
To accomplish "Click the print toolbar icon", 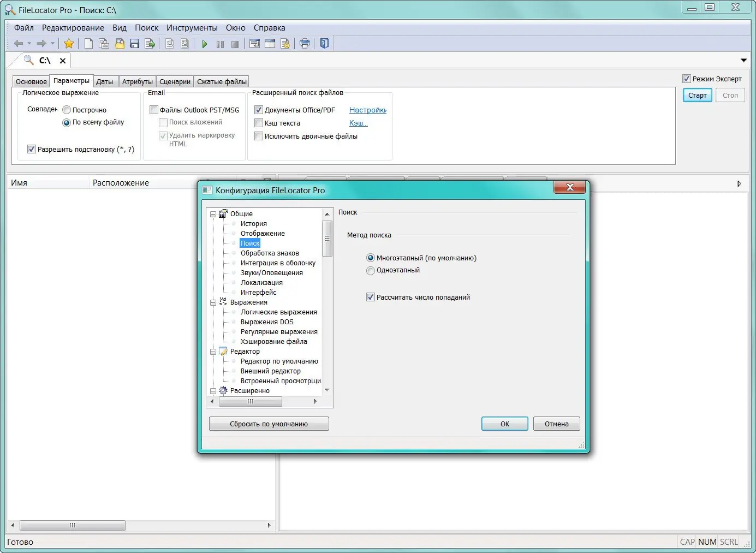I will pyautogui.click(x=305, y=44).
